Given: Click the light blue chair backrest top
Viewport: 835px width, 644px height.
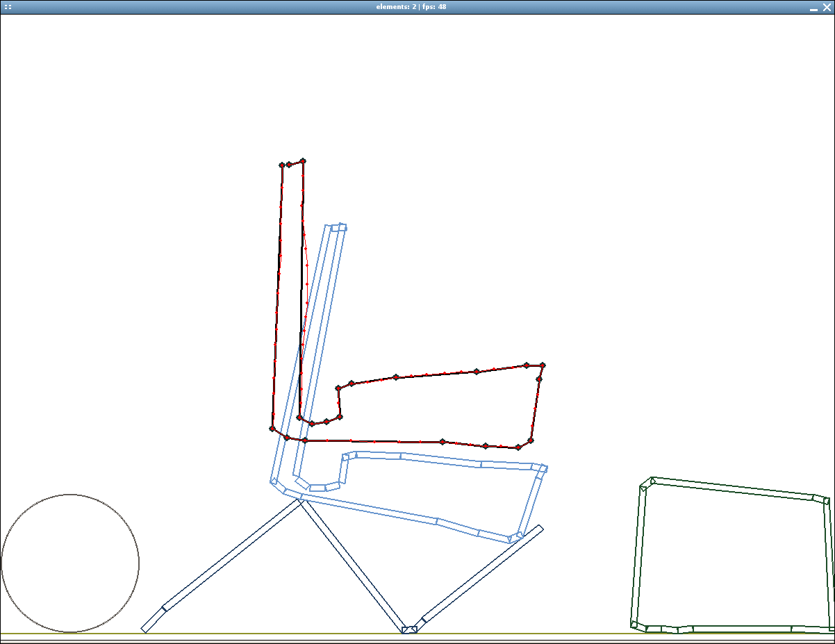Looking at the screenshot, I should pos(338,227).
